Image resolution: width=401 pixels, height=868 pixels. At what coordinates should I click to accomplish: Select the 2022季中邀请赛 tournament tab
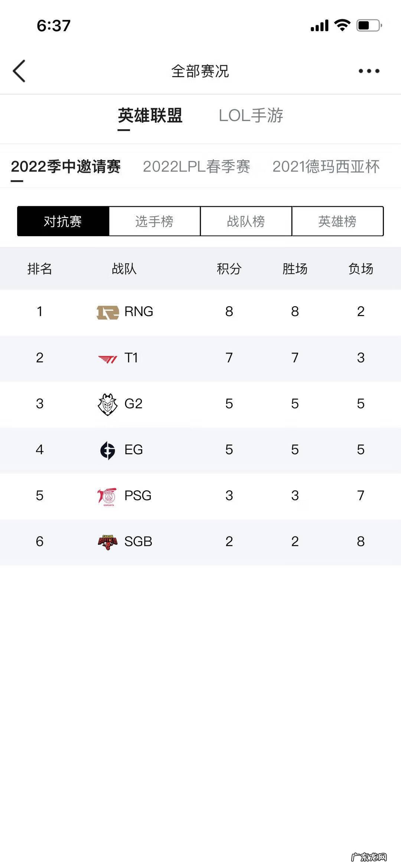(66, 167)
